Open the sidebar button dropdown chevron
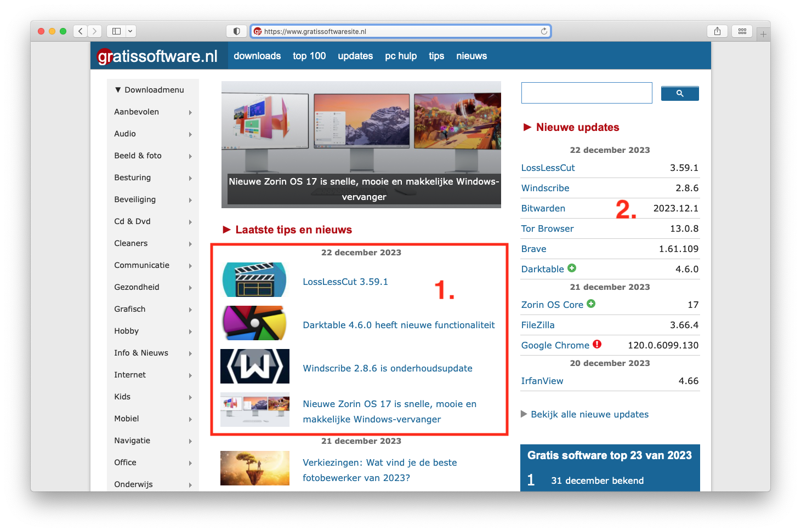The height and width of the screenshot is (532, 801). click(130, 31)
